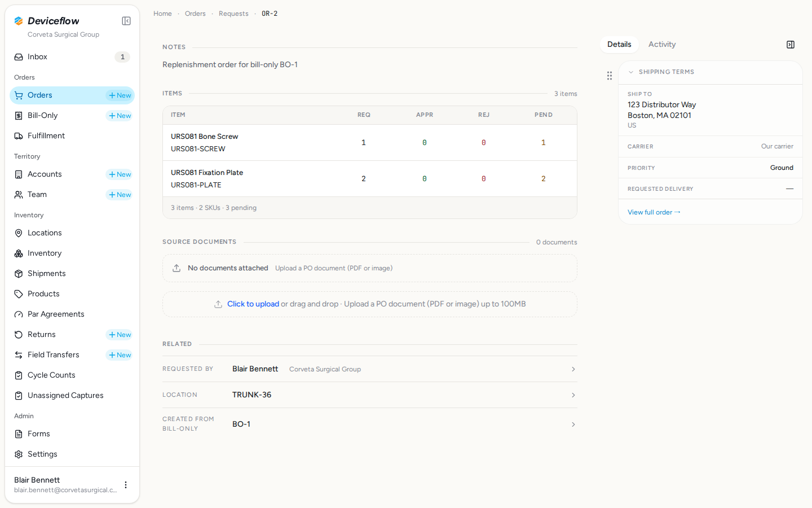Image resolution: width=812 pixels, height=508 pixels.
Task: Switch to the Activity tab
Action: 662,45
